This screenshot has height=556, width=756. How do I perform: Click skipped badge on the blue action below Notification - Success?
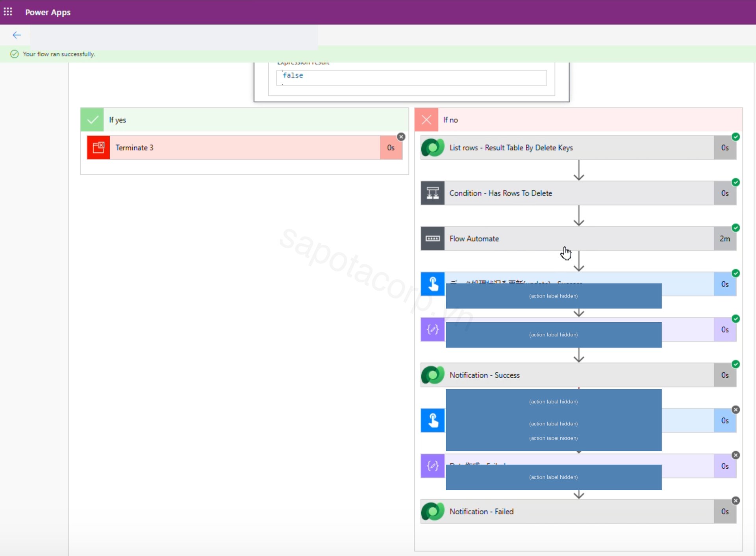tap(736, 410)
